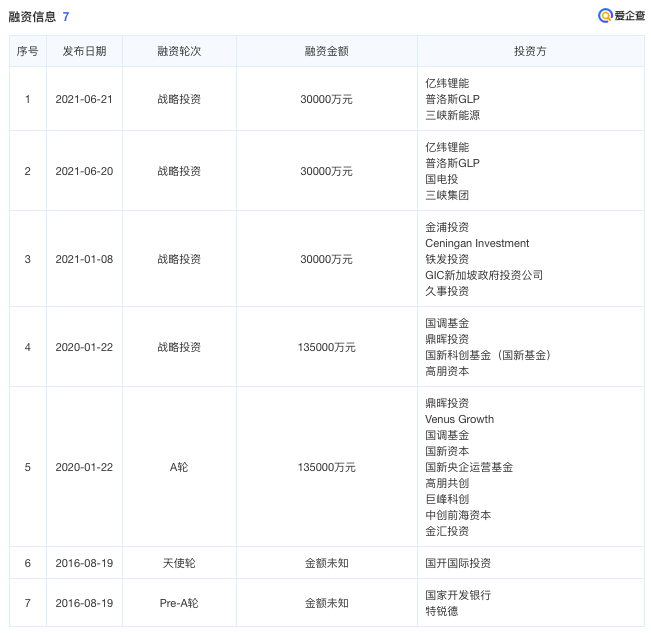The height and width of the screenshot is (633, 651).
Task: Click 2020-01-22 in the A轮 row
Action: point(84,467)
